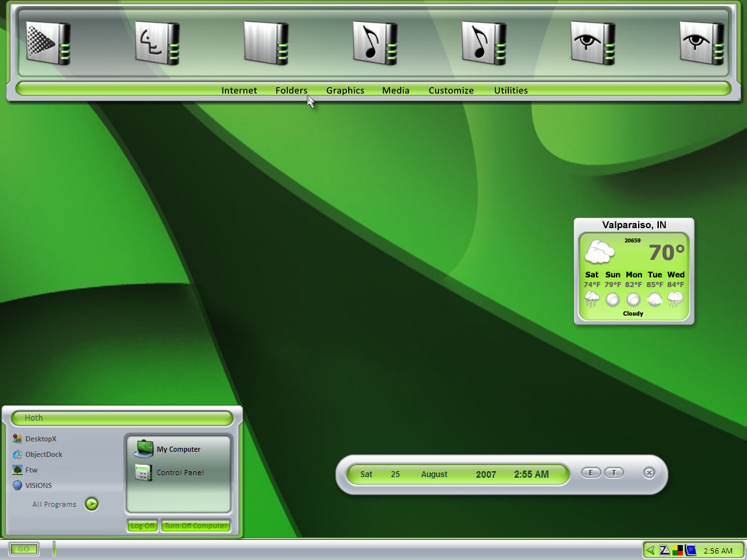Click the green GO start button
747x560 pixels.
[24, 549]
